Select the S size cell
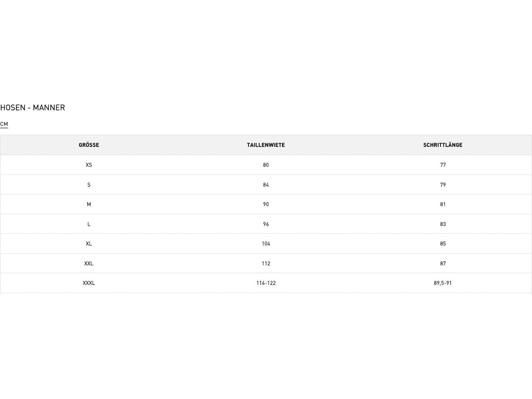The width and height of the screenshot is (532, 399). pyautogui.click(x=89, y=185)
